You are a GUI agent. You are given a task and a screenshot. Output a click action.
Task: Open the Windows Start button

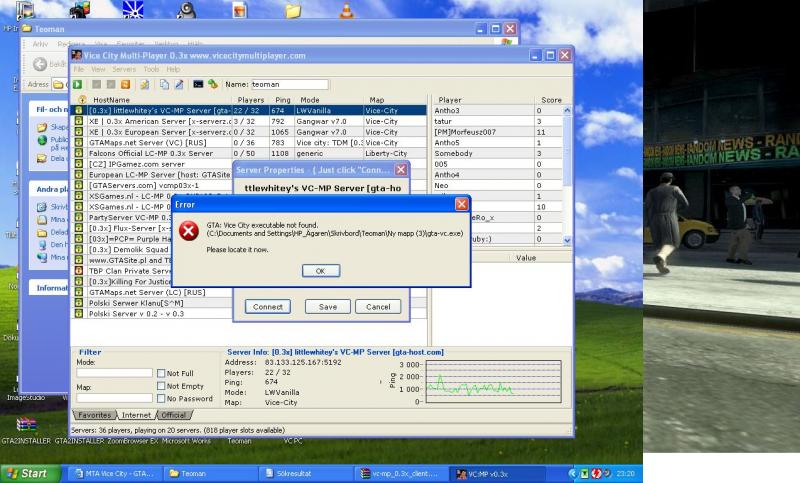(31, 473)
